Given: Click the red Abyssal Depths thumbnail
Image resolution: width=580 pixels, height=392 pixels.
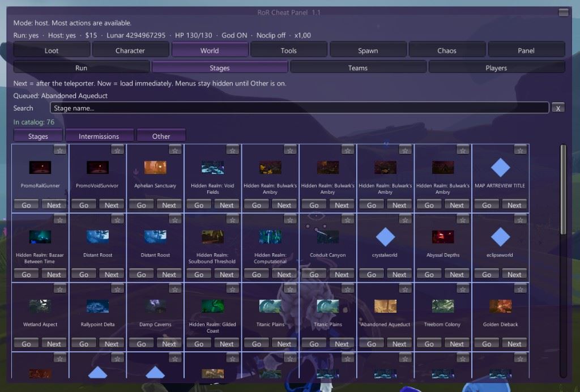Looking at the screenshot, I should pyautogui.click(x=443, y=237).
